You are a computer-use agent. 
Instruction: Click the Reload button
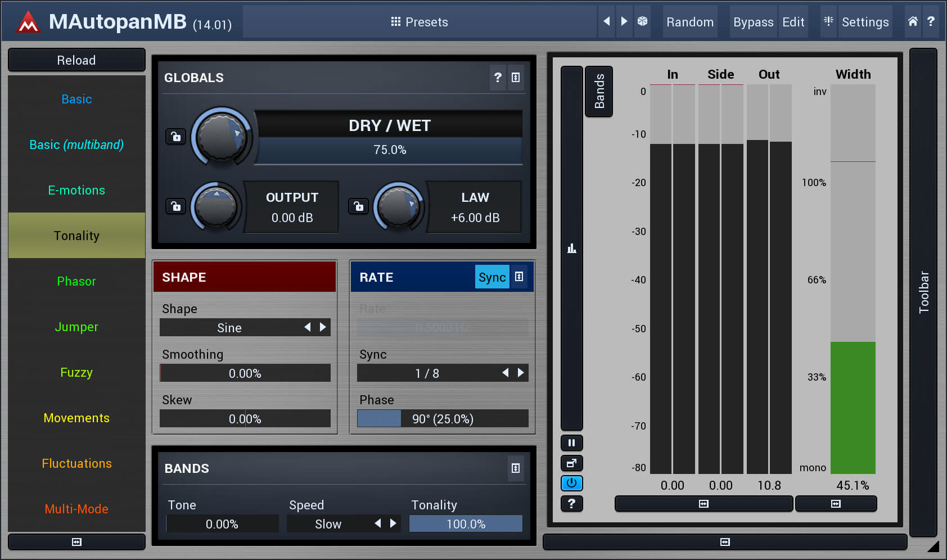(x=76, y=60)
